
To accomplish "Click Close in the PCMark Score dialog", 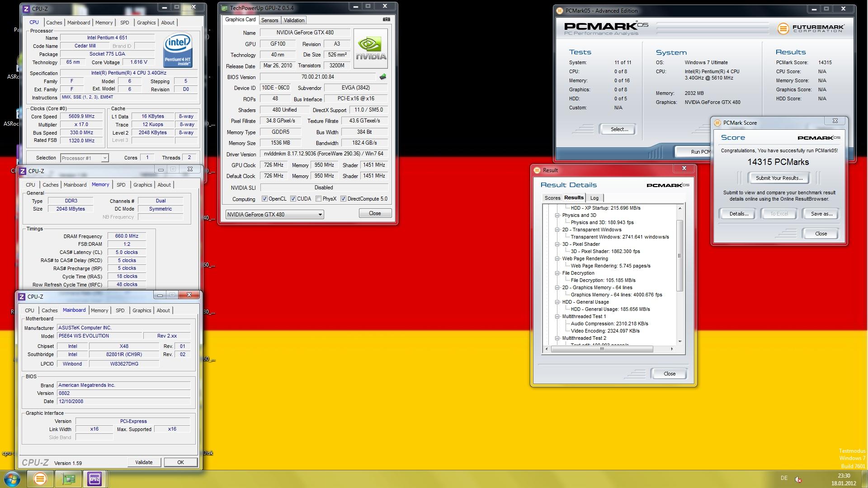I will 821,234.
